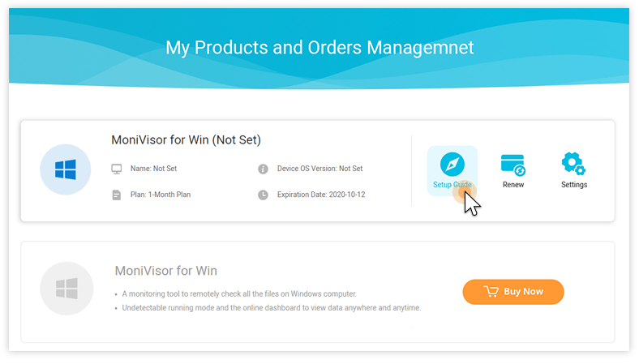Click the Plan: 1-Month Plan text
This screenshot has height=364, width=639.
pos(161,195)
